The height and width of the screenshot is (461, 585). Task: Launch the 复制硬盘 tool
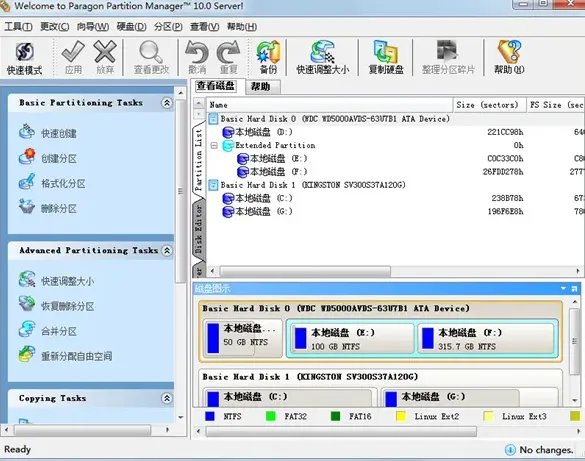coord(386,58)
